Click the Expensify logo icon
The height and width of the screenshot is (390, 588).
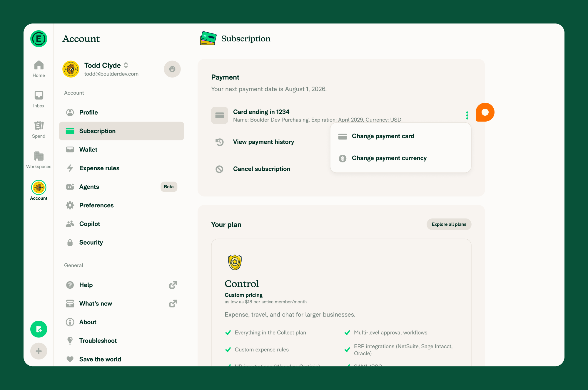[x=39, y=39]
